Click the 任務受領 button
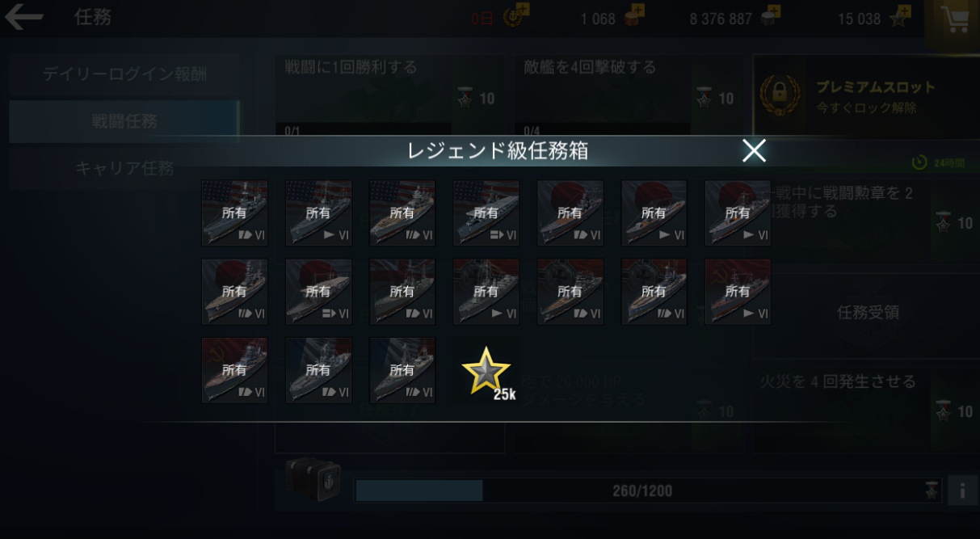The height and width of the screenshot is (539, 980). click(868, 313)
